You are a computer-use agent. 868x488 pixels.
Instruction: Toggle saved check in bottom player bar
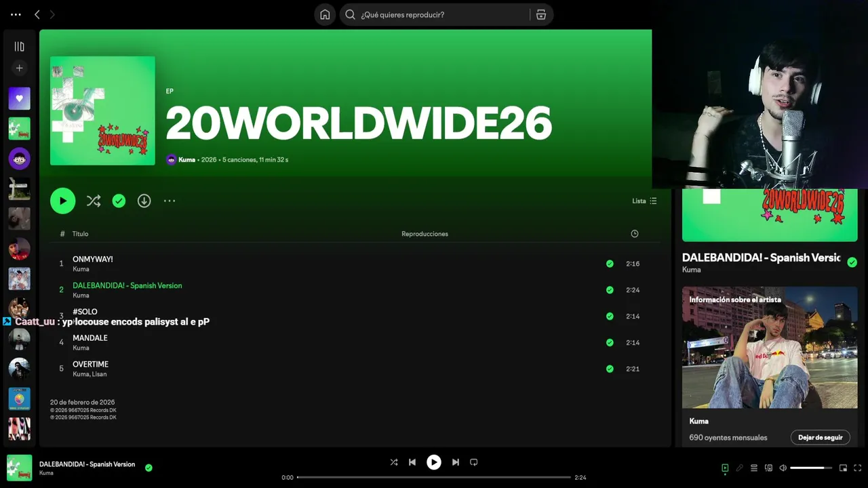(149, 468)
